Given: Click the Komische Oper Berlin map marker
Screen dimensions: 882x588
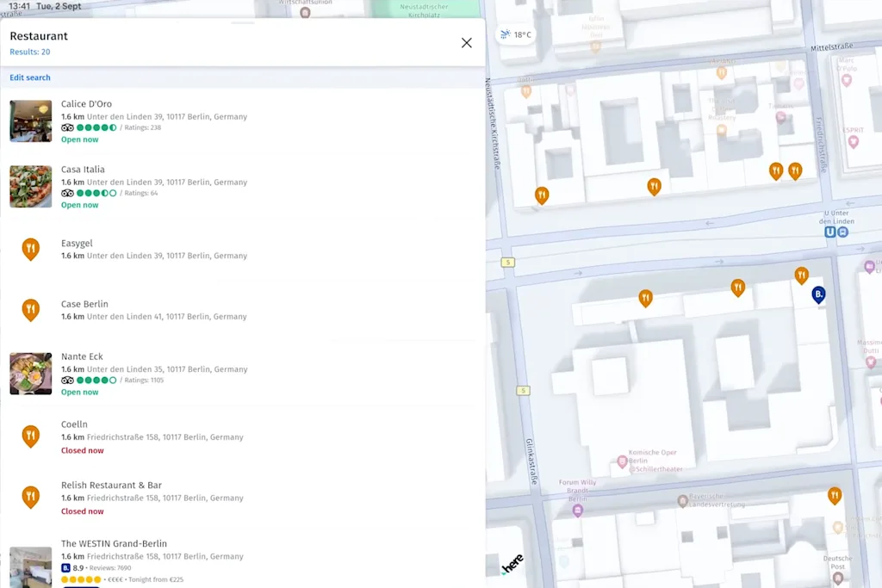Looking at the screenshot, I should click(x=623, y=462).
